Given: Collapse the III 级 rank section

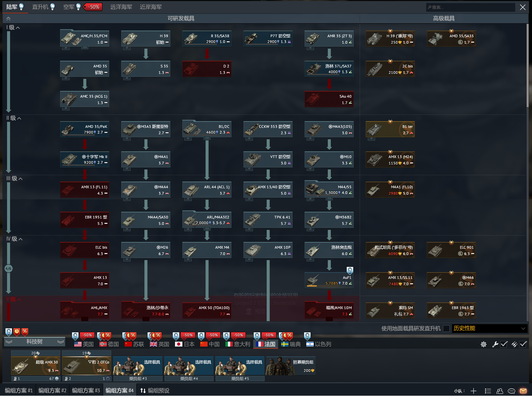Looking at the screenshot, I should coord(14,179).
